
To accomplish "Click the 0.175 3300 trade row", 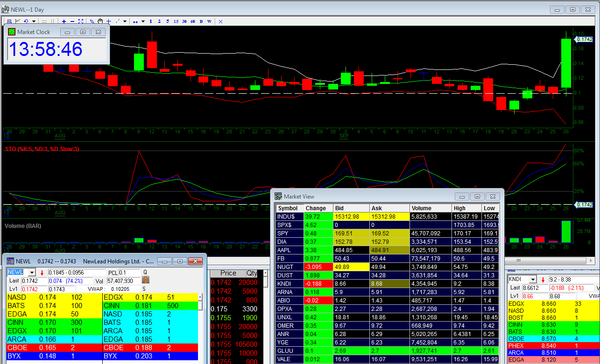I will [x=234, y=309].
